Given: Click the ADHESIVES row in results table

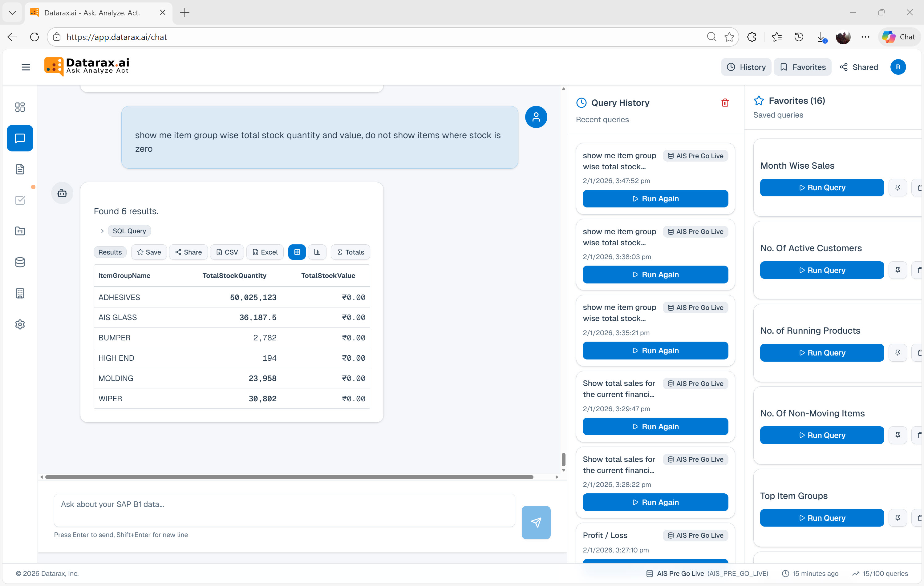Looking at the screenshot, I should pos(231,297).
